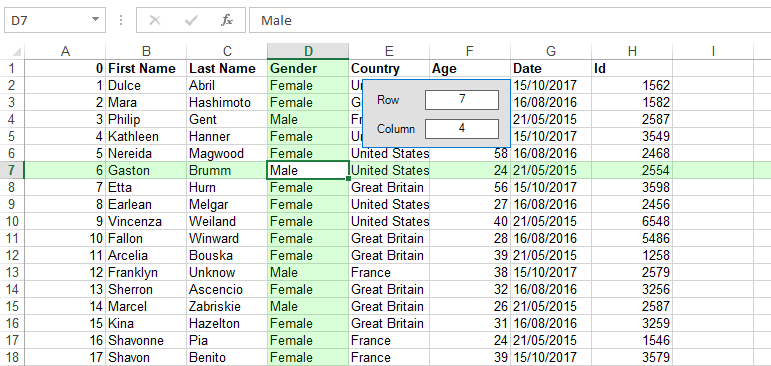771x366 pixels.
Task: Select the cell containing Kina
Action: [x=146, y=323]
